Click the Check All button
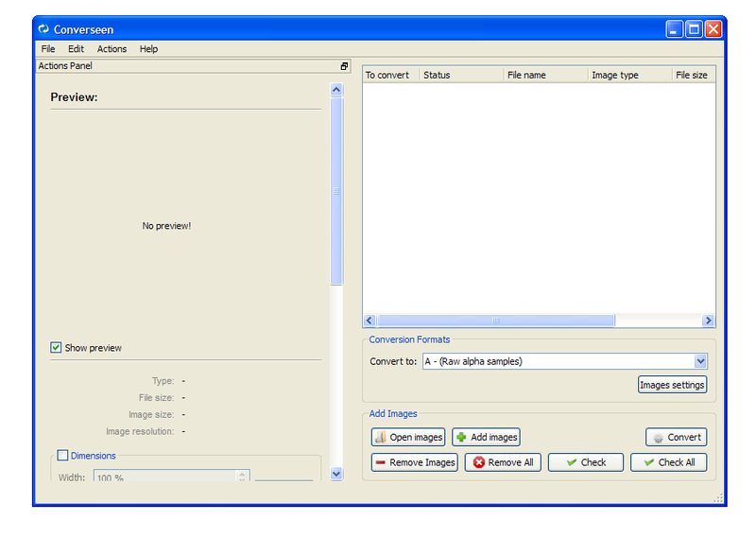This screenshot has width=756, height=555. (669, 462)
